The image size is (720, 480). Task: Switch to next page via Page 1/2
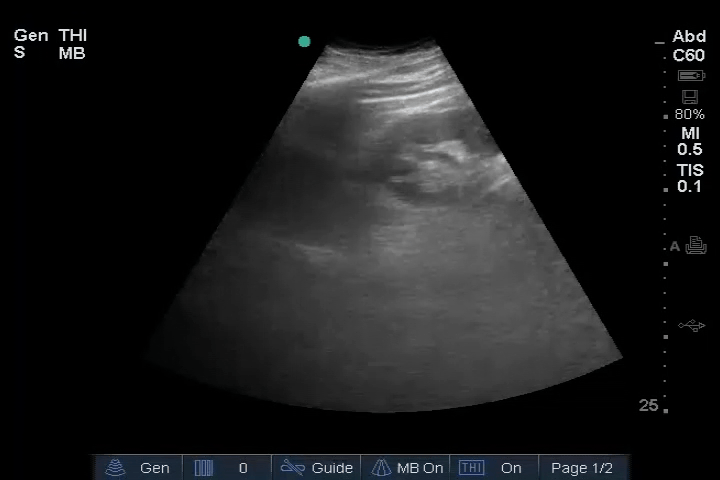coord(582,467)
